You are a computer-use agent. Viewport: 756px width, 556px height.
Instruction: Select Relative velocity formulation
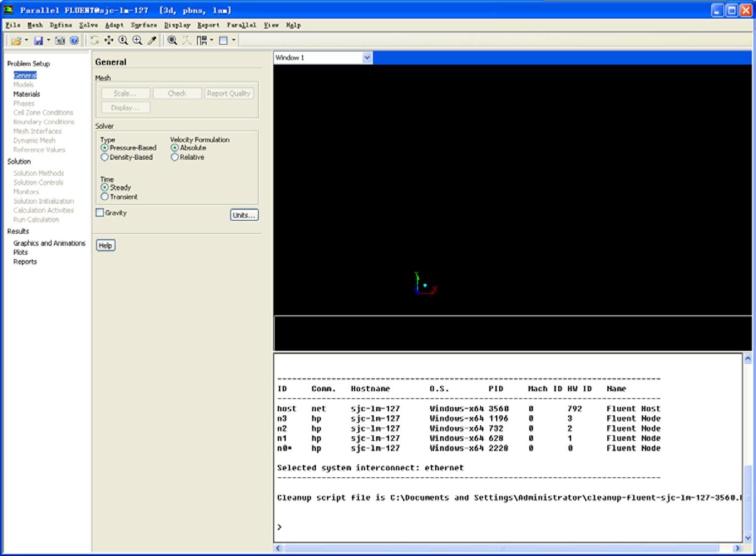tap(175, 157)
